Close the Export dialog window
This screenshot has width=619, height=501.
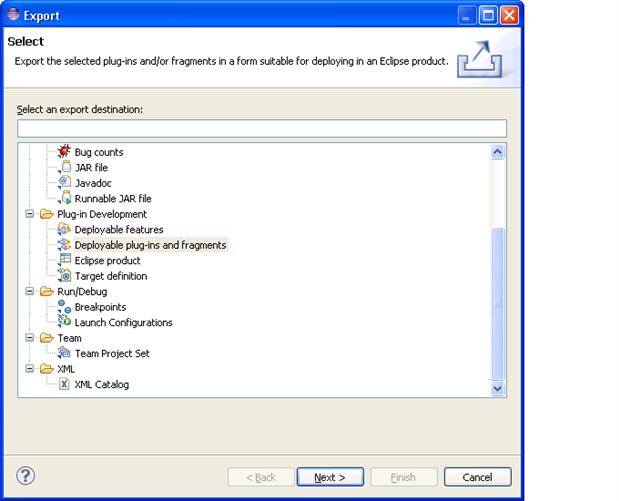[x=510, y=16]
